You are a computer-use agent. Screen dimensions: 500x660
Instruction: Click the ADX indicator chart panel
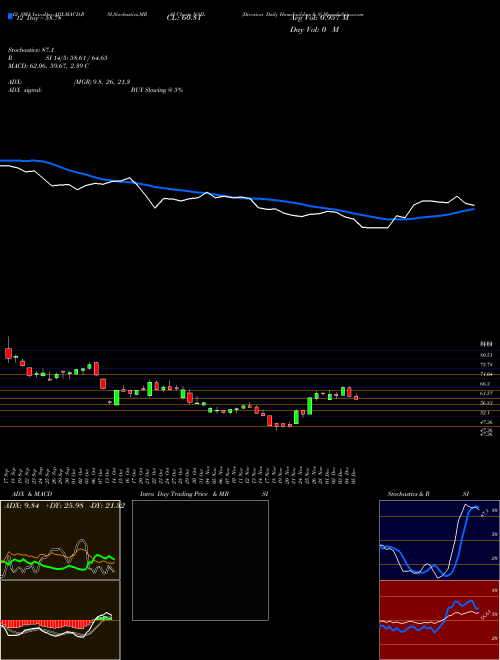[x=60, y=540]
